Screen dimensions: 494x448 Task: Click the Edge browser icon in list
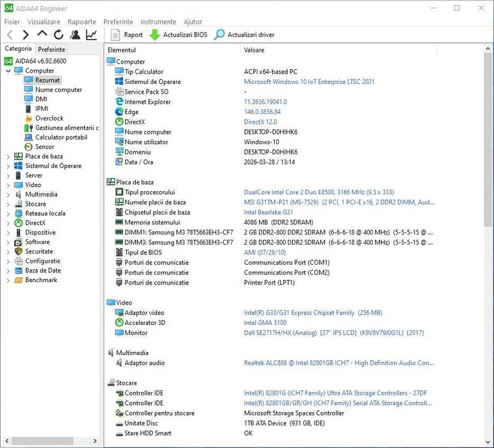[119, 112]
